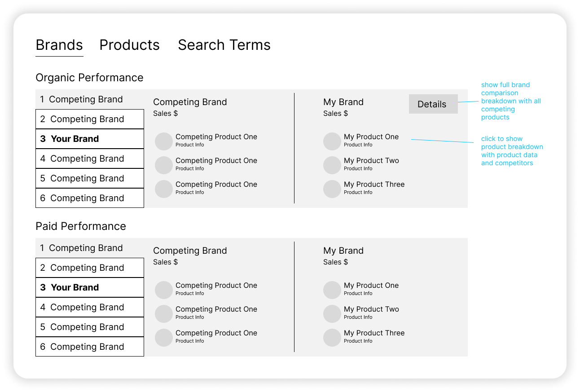Click the Details button in Organic Performance
The image size is (580, 392).
tap(433, 104)
